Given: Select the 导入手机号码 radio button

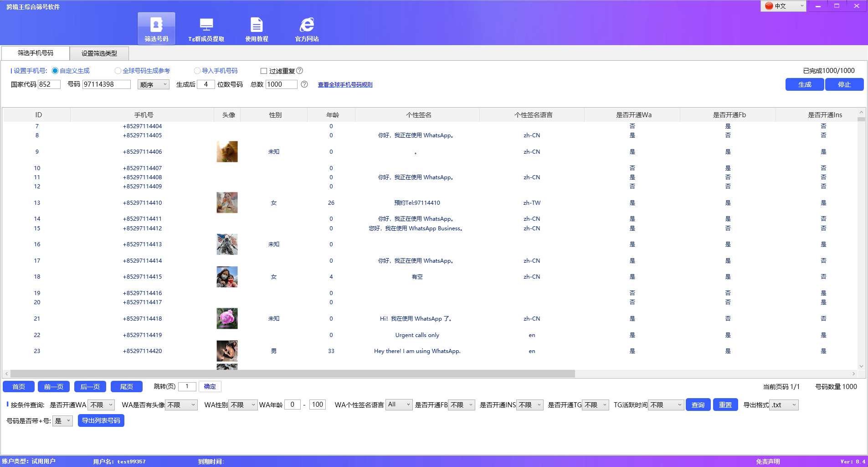Looking at the screenshot, I should tap(197, 71).
